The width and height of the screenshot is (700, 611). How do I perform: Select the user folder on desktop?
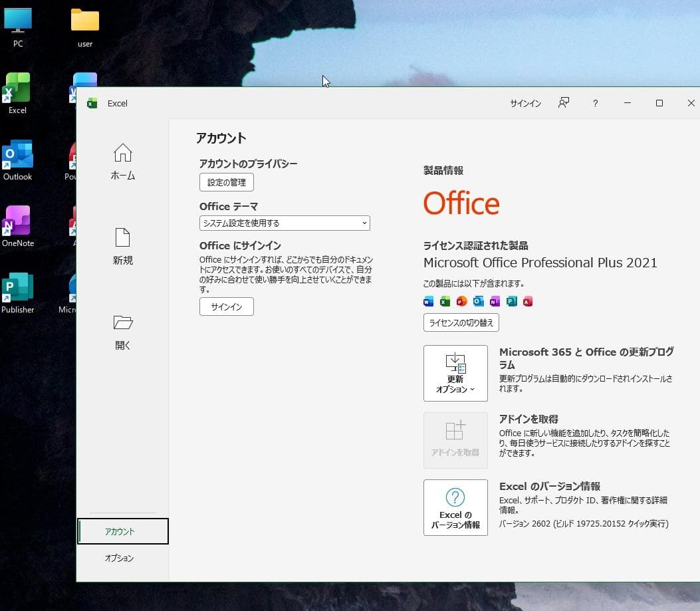[x=85, y=28]
